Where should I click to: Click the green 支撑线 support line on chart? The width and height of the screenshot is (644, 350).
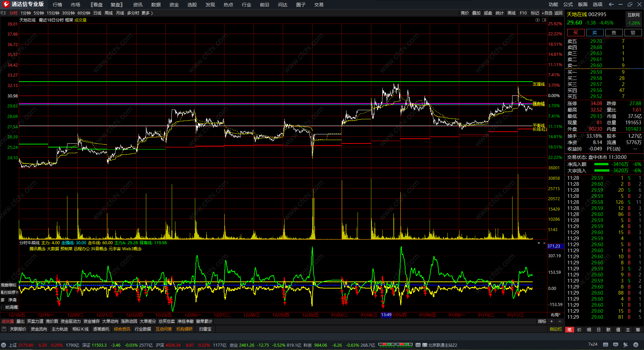click(268, 82)
